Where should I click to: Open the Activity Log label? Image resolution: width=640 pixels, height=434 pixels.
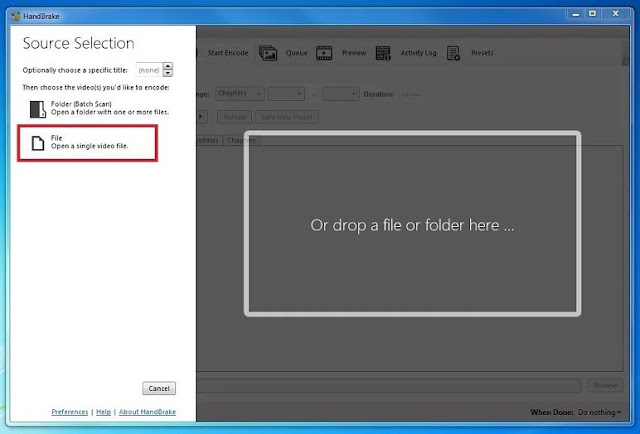pyautogui.click(x=418, y=53)
